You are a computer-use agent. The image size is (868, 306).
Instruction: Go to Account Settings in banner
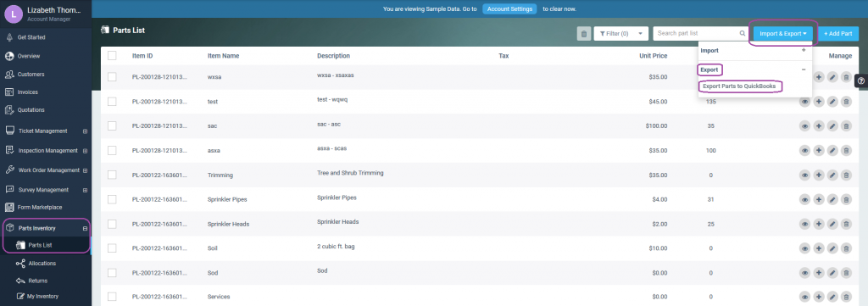509,8
